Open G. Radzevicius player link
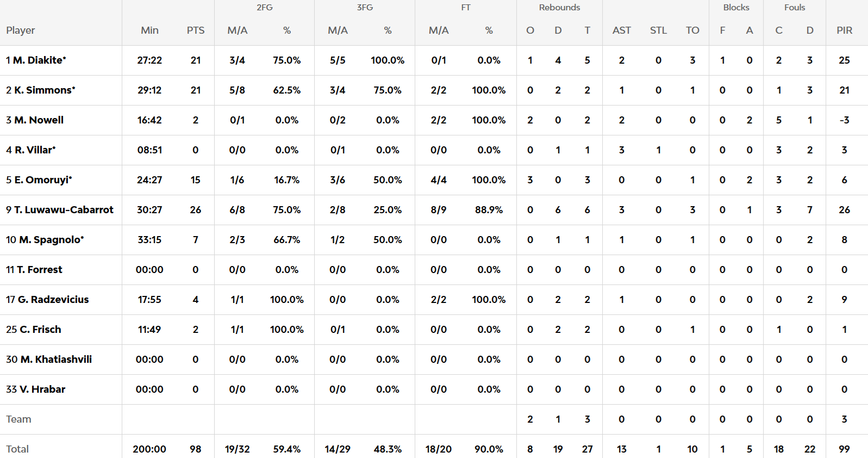868x458 pixels. [52, 300]
